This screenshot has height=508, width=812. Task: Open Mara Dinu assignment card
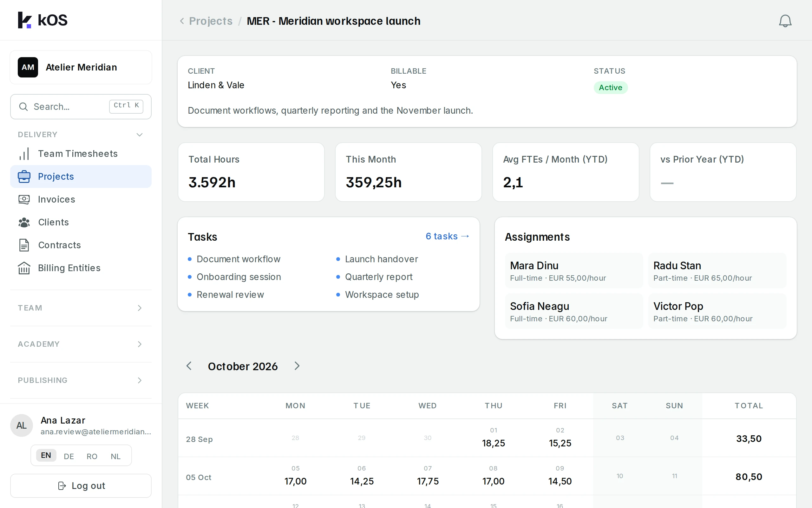tap(574, 271)
